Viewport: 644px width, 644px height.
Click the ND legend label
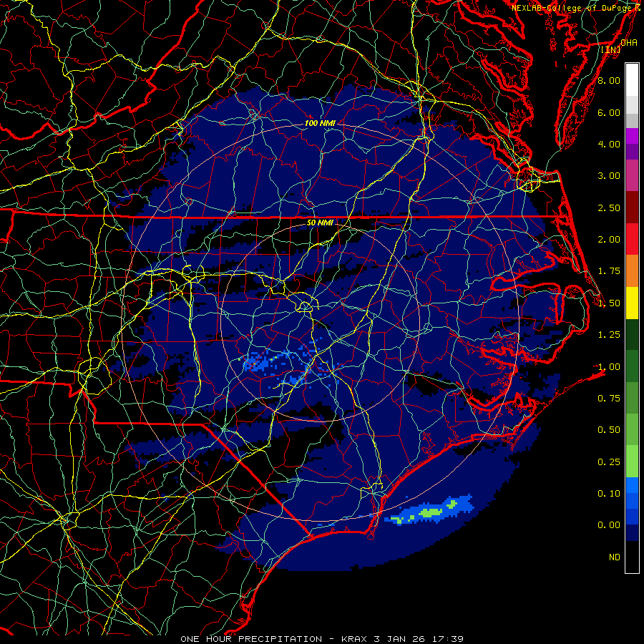(x=615, y=557)
